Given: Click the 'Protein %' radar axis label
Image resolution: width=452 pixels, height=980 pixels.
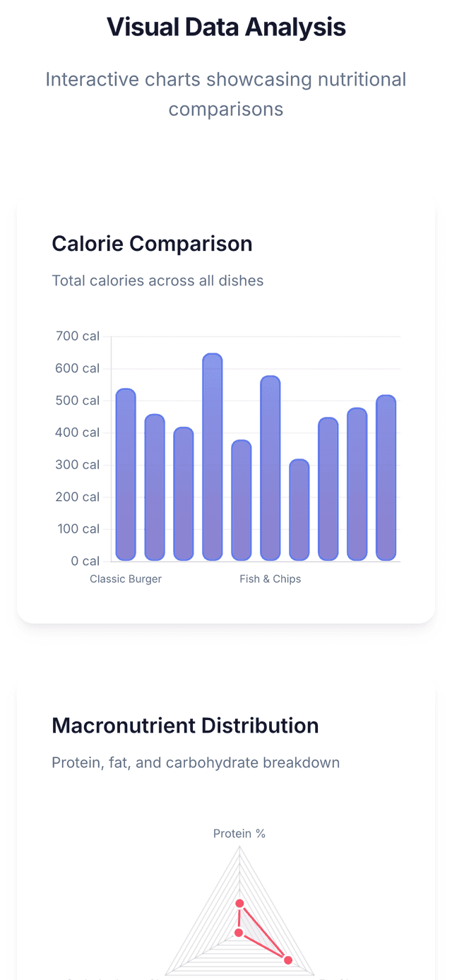Looking at the screenshot, I should (239, 834).
